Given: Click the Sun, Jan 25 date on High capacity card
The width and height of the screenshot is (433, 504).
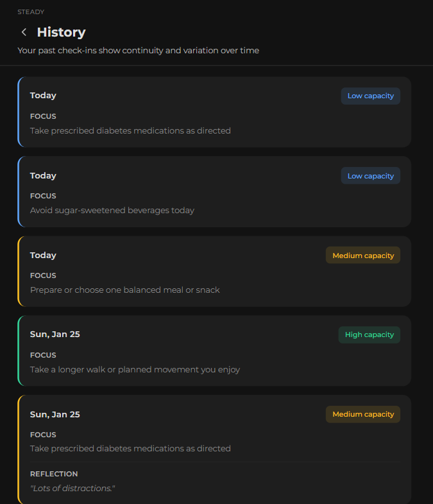Looking at the screenshot, I should point(55,335).
